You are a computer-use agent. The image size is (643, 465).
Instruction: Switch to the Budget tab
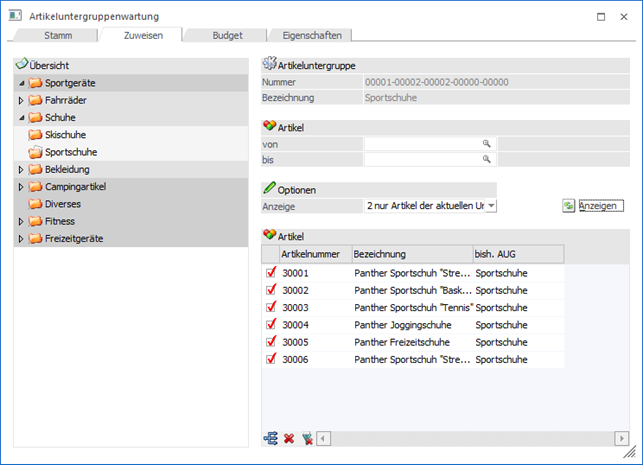coord(226,35)
